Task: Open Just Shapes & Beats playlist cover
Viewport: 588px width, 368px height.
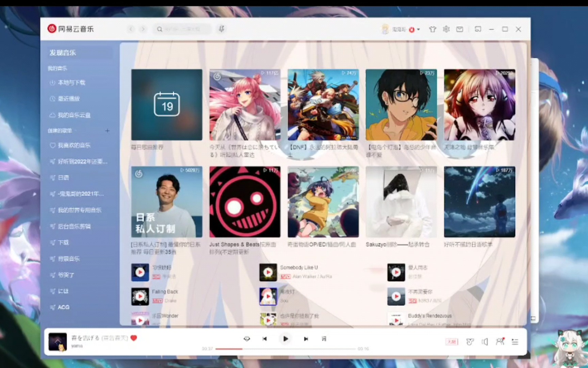Action: (245, 202)
